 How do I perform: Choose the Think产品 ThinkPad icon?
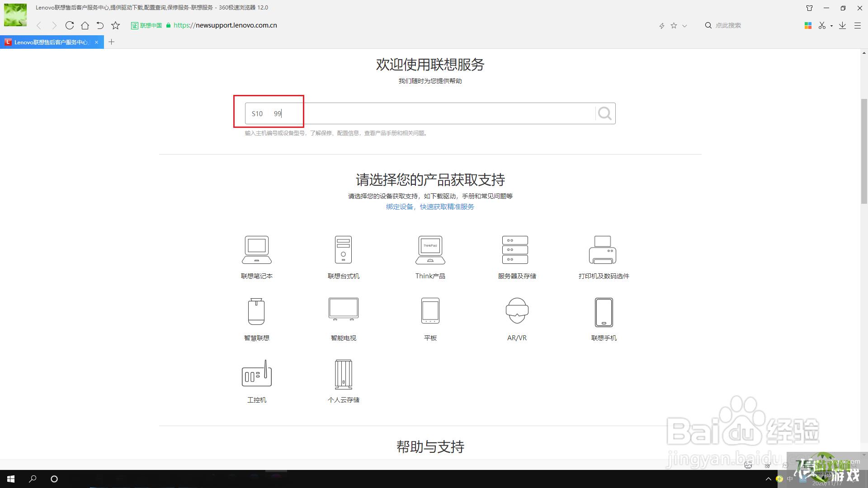430,249
